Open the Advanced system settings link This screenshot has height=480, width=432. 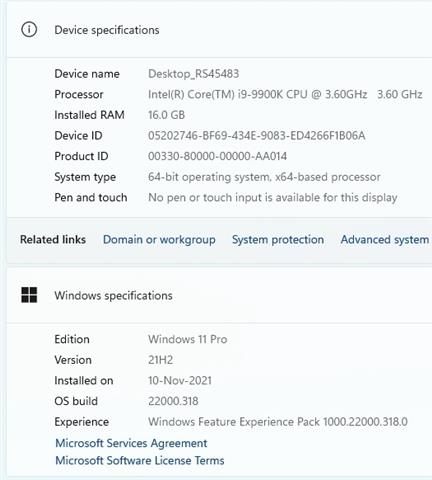[x=386, y=240]
